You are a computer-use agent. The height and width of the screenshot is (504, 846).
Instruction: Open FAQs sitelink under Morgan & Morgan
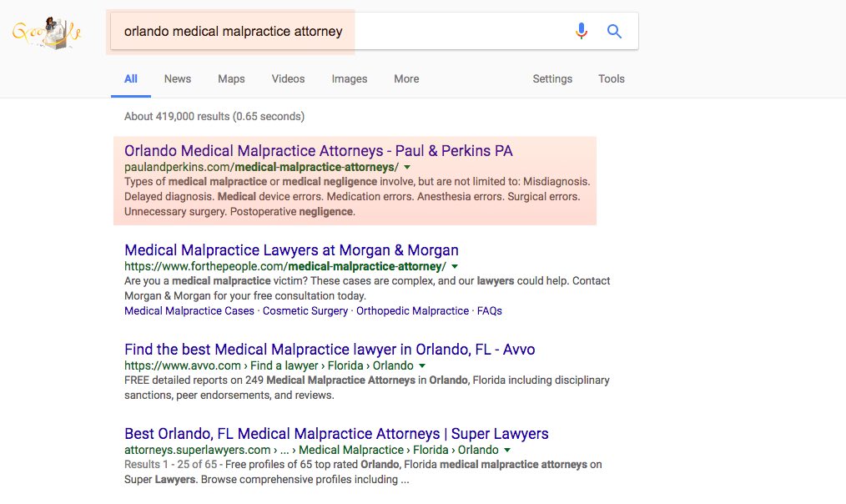(490, 310)
